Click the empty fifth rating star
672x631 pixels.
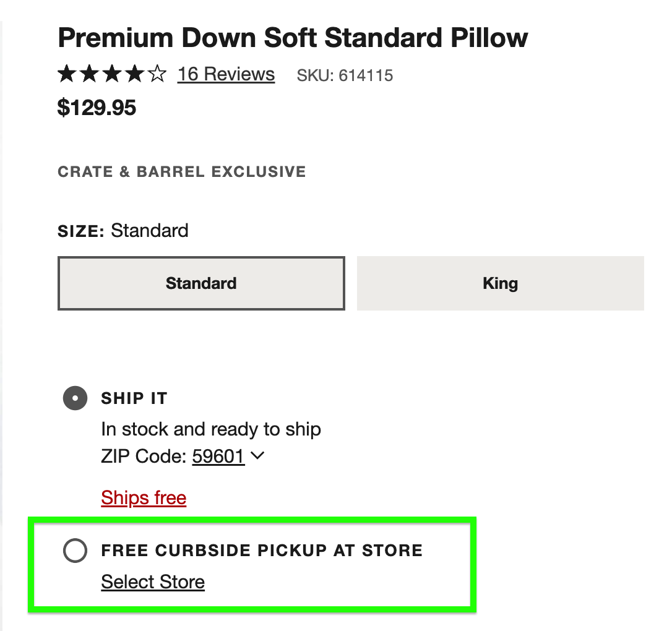tap(157, 75)
